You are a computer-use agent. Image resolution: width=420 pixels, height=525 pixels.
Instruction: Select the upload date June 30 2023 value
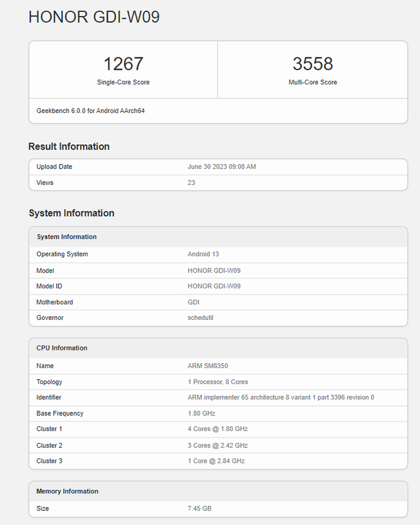click(221, 167)
